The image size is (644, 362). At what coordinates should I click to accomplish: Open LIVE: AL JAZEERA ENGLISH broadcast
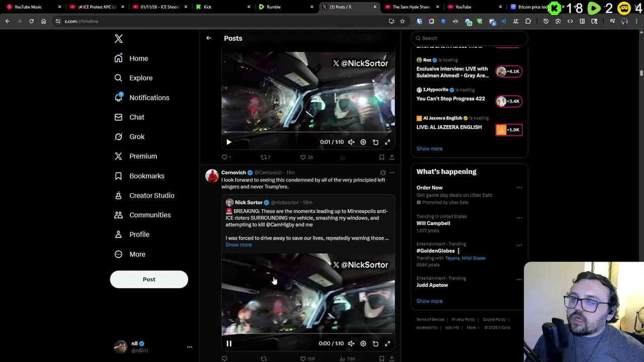point(449,127)
